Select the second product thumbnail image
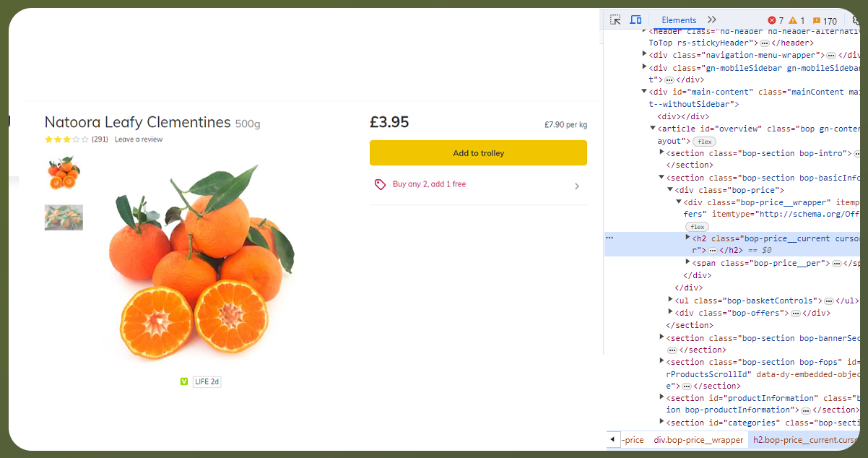The width and height of the screenshot is (868, 458). click(64, 217)
